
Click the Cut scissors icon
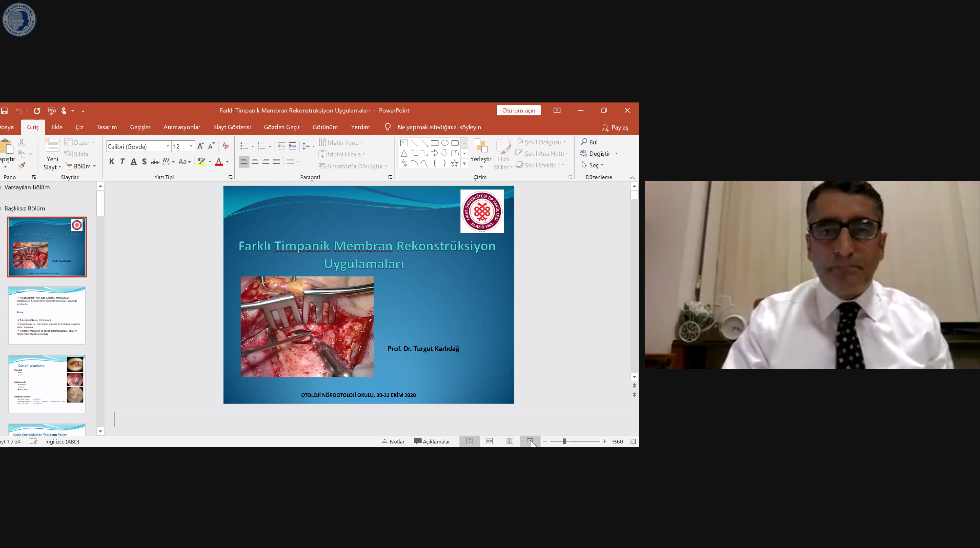tap(22, 142)
